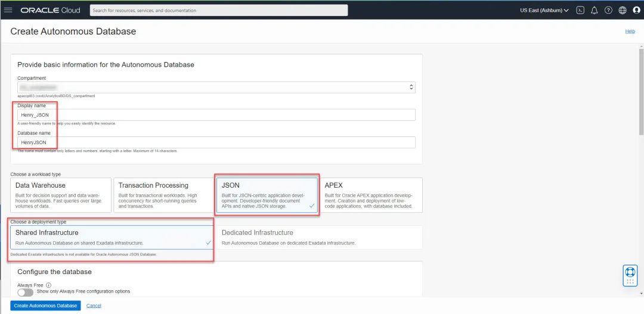
Task: Click the Database name field
Action: (x=216, y=142)
